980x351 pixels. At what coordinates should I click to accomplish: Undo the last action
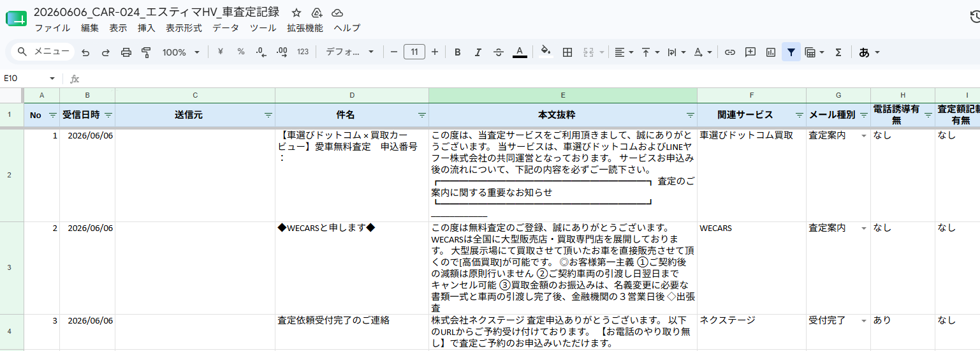point(85,52)
